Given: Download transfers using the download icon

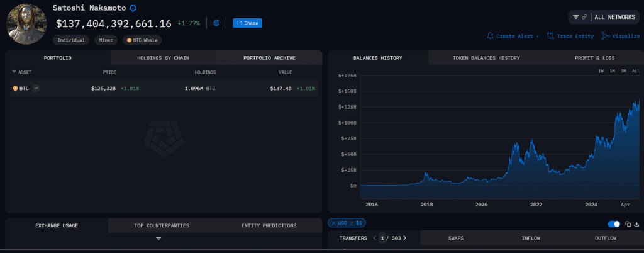Looking at the screenshot, I should [636, 223].
